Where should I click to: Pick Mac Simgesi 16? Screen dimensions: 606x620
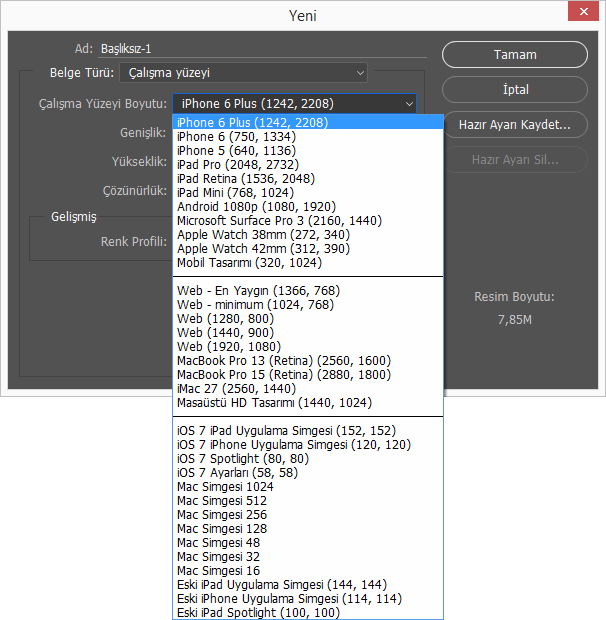tap(308, 571)
